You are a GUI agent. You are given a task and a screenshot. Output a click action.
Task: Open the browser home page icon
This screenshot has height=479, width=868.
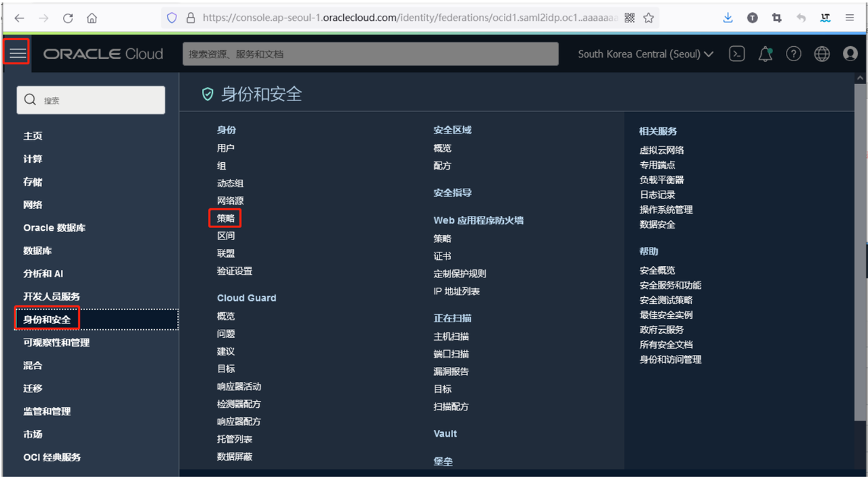coord(92,18)
